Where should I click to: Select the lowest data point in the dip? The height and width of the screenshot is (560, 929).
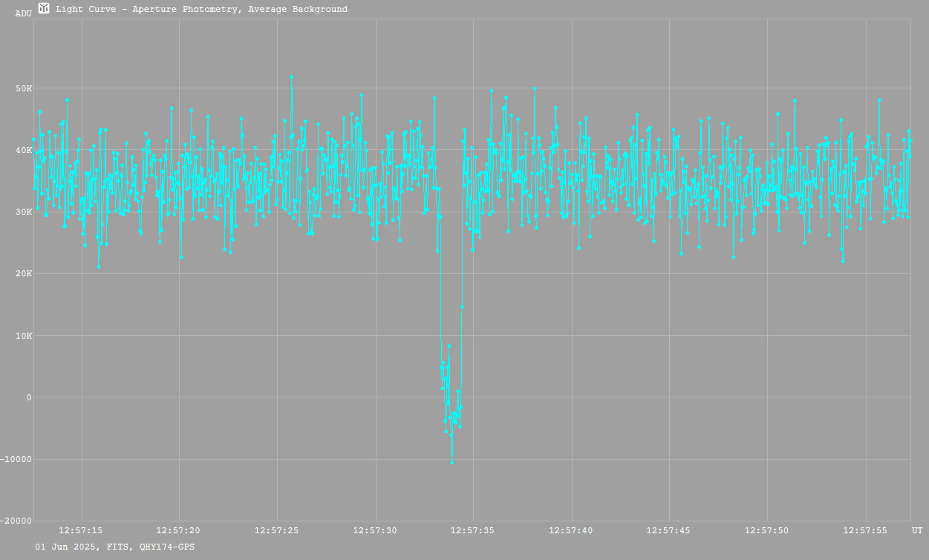pos(452,462)
